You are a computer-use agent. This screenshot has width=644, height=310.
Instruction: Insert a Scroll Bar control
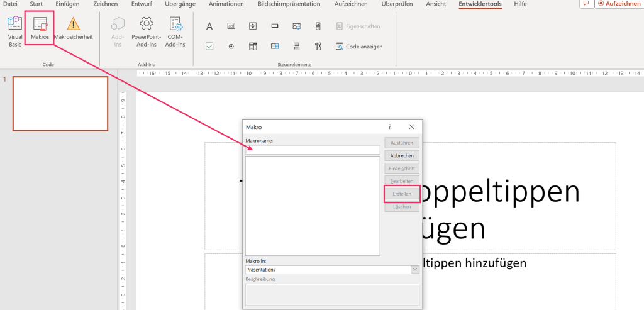tap(318, 26)
